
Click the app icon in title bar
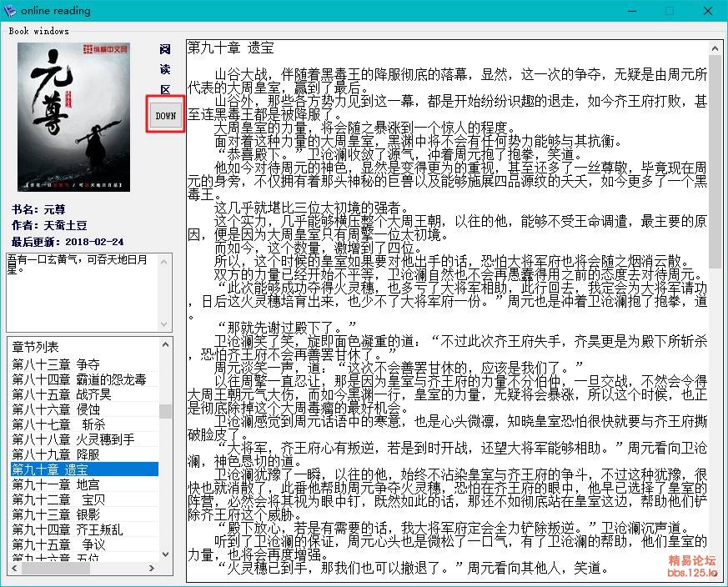point(10,11)
